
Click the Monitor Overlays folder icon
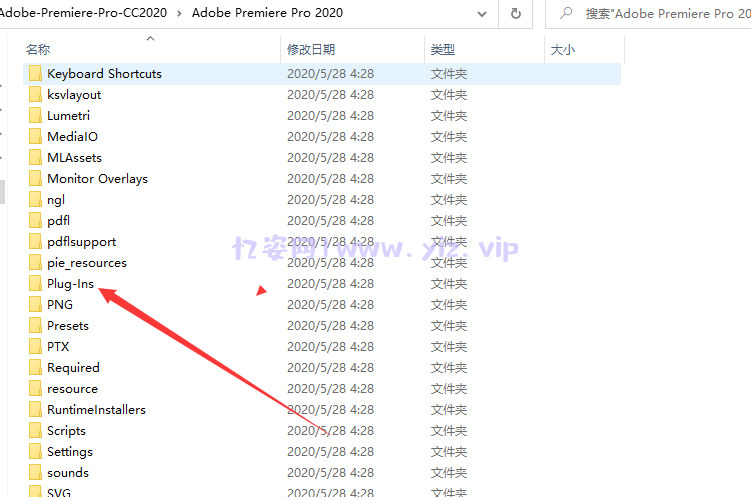click(x=35, y=179)
